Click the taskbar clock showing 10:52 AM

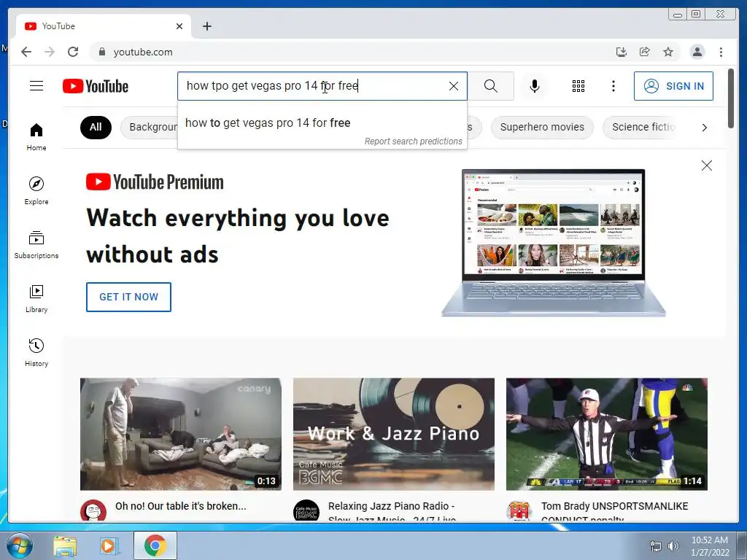710,546
